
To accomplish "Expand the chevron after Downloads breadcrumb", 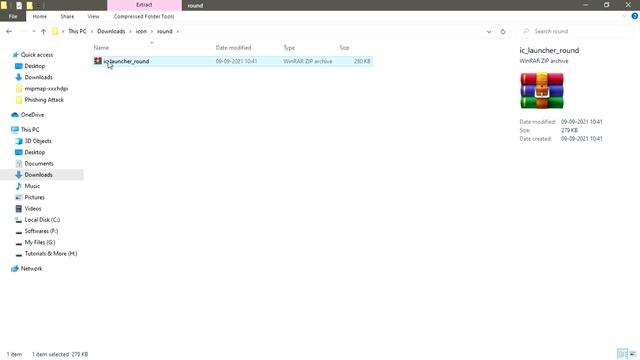I will [x=130, y=31].
